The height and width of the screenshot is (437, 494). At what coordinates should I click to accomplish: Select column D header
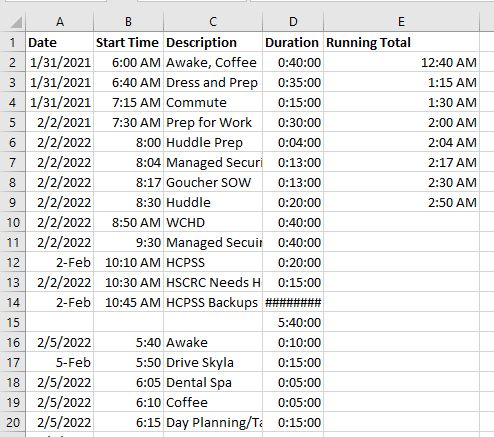(x=293, y=22)
